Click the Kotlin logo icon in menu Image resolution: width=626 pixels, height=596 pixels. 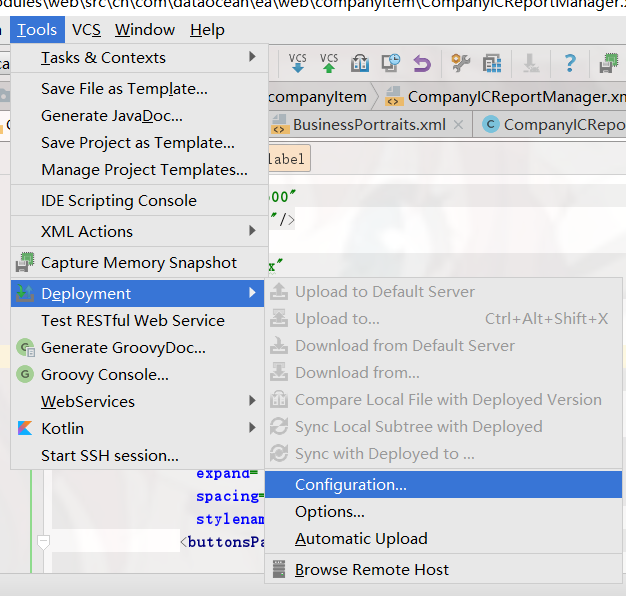click(x=25, y=428)
